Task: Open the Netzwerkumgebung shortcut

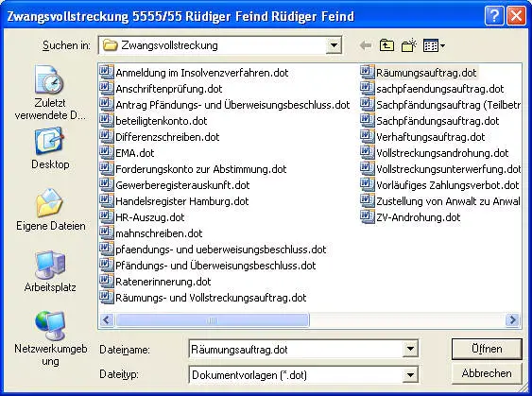Action: click(50, 338)
